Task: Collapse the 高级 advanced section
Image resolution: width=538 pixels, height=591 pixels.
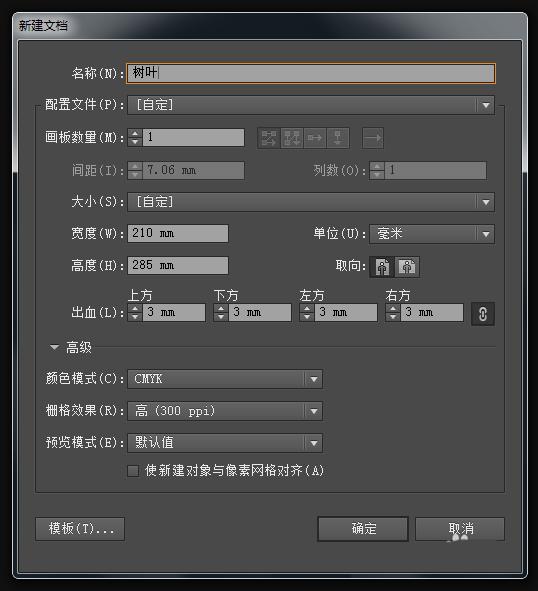Action: click(x=55, y=347)
